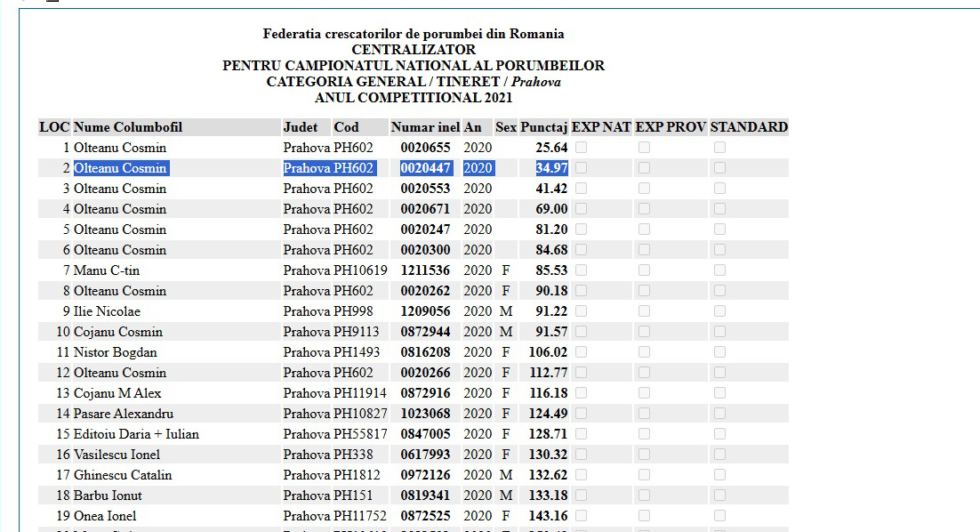Check EXP PROV box for Pasare Alexandru
Image resolution: width=980 pixels, height=532 pixels.
pos(644,414)
